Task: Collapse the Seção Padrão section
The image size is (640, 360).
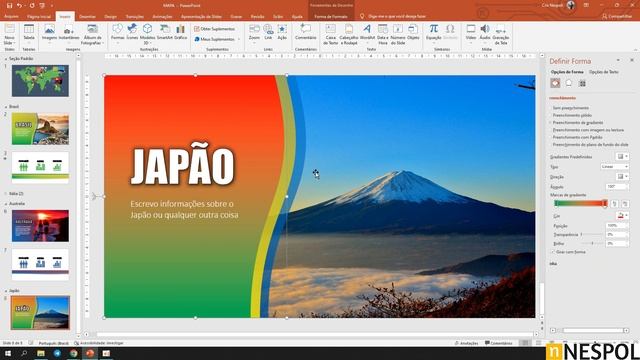Action: coord(6,59)
